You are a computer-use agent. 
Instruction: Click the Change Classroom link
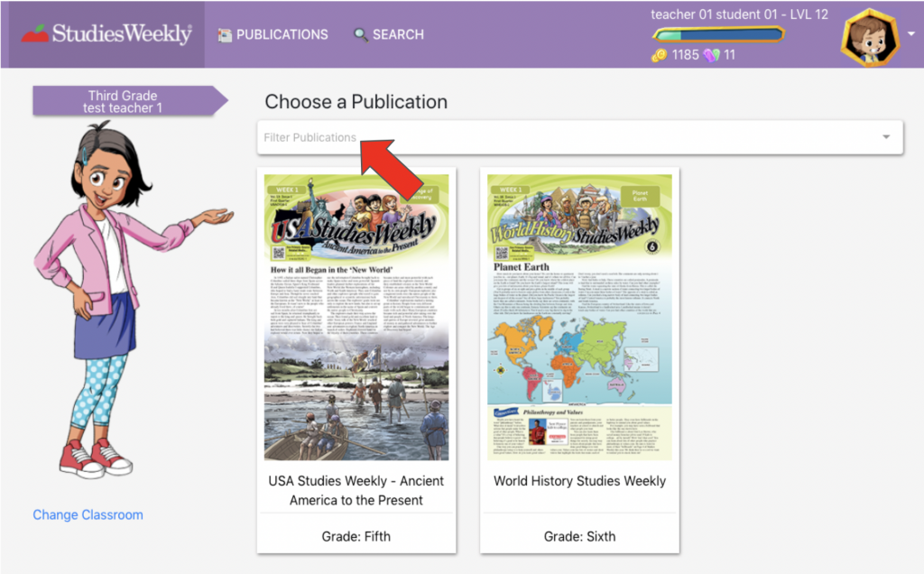click(x=88, y=514)
